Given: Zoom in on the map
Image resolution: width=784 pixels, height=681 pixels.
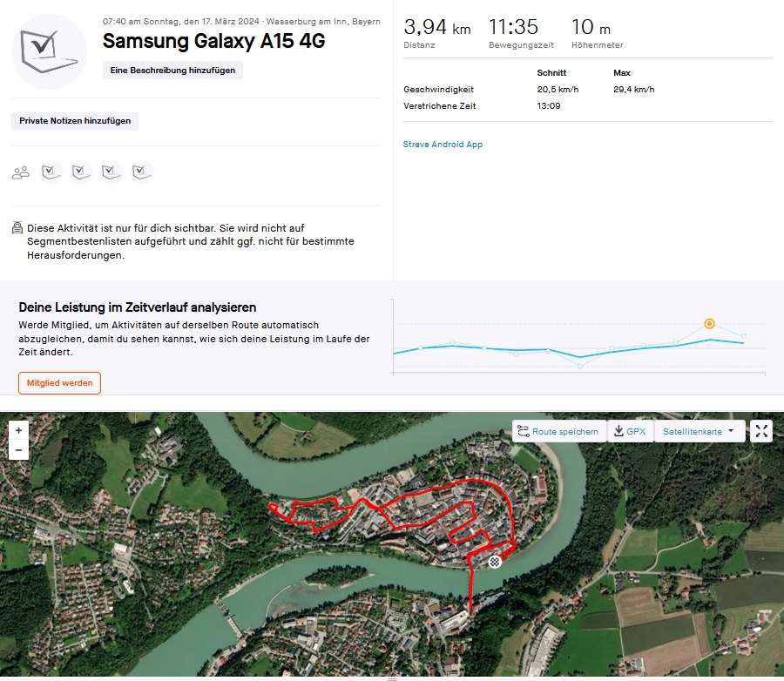Looking at the screenshot, I should click(x=19, y=430).
